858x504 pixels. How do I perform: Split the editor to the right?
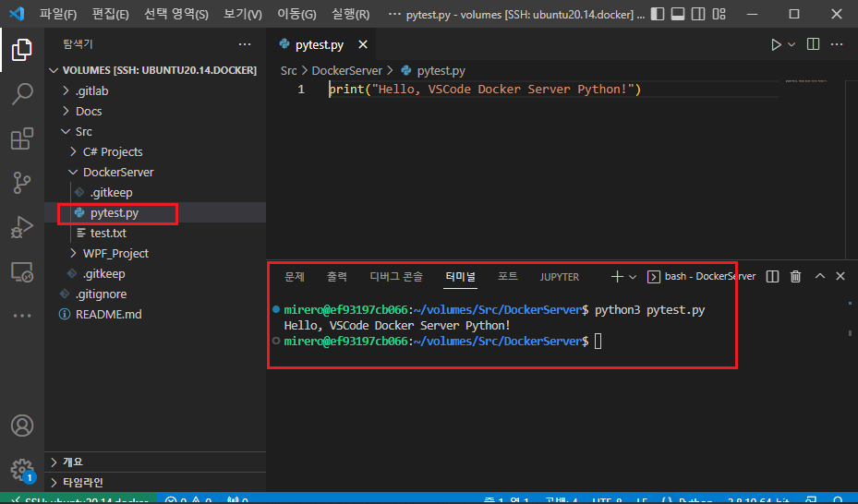click(813, 44)
